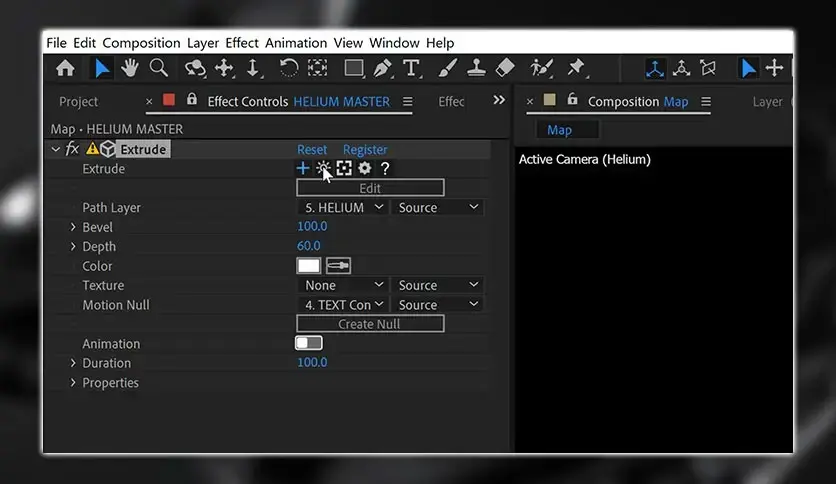Click the Create Null button
836x484 pixels.
[x=370, y=324]
